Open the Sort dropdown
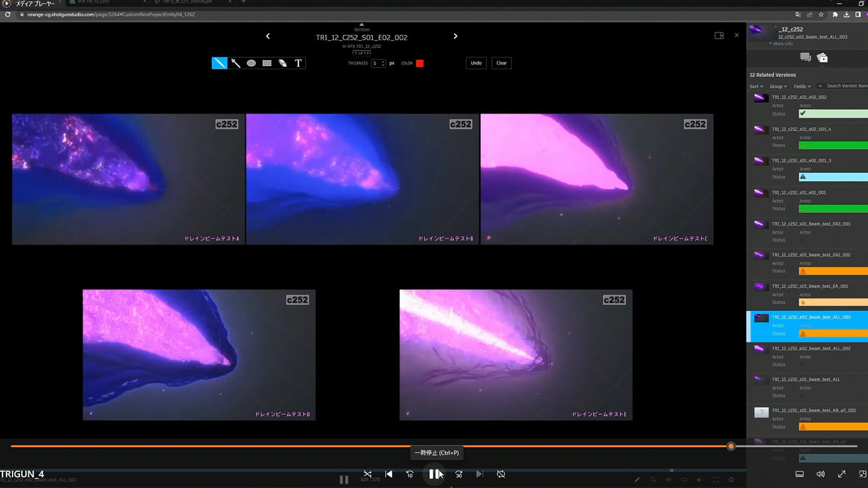 [x=756, y=86]
